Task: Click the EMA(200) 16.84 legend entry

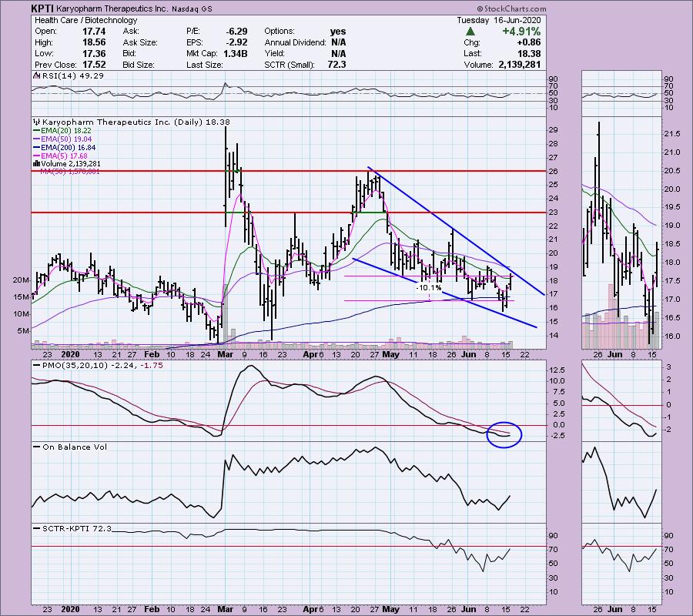Action: (68, 148)
